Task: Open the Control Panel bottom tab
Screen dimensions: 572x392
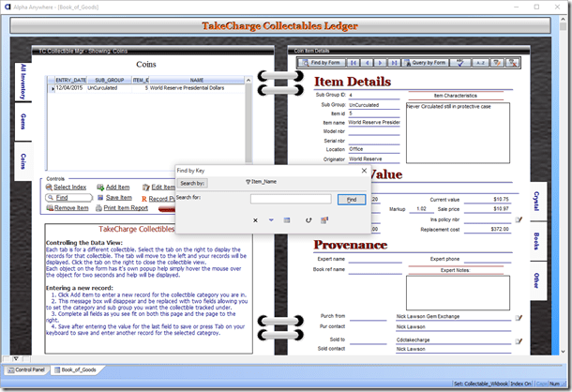Action: (28, 371)
